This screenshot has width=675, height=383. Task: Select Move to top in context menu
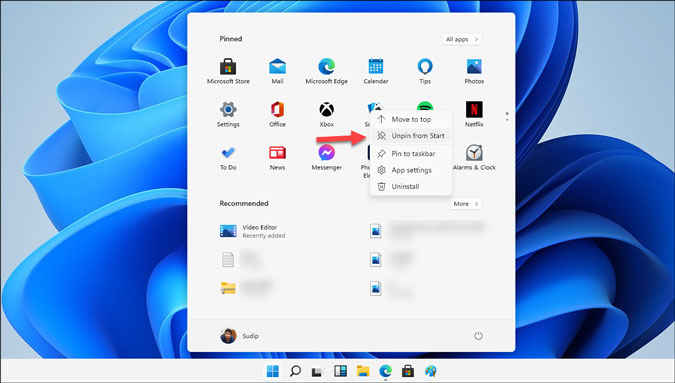click(410, 119)
